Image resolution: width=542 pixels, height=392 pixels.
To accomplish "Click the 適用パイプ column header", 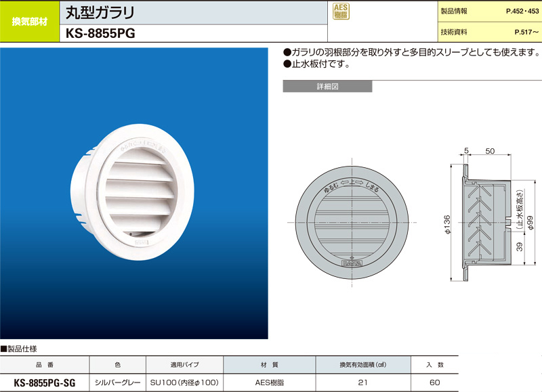I will pos(184,365).
